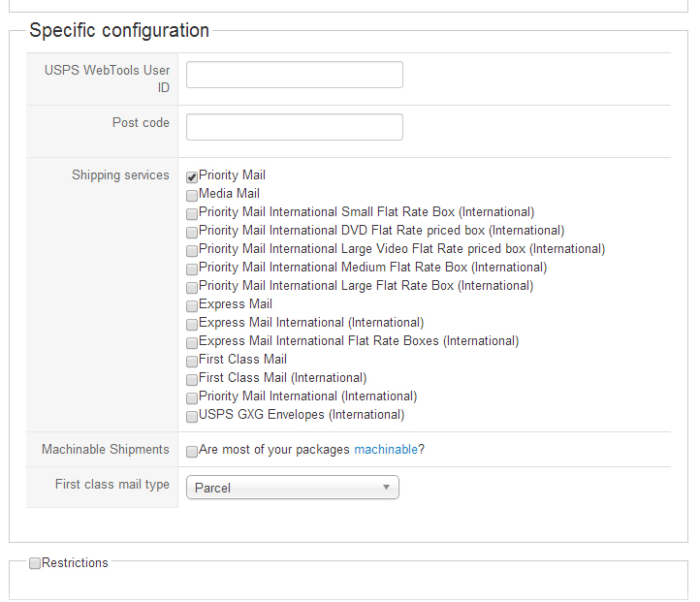Open the machinable help link
This screenshot has width=700, height=602.
[x=385, y=450]
